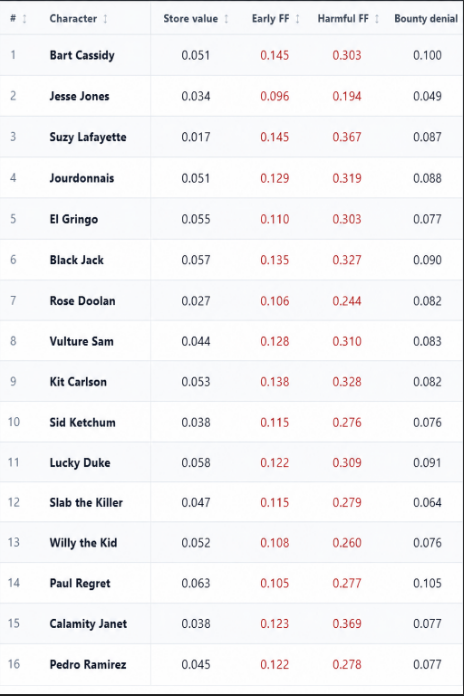Click the Bounty denial column header
Viewport: 464px width, 696px height.
426,19
